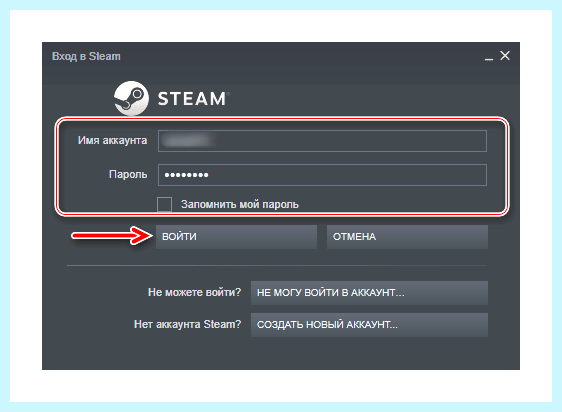Enable the Запомнить мой пароль checkbox
The height and width of the screenshot is (412, 562).
(x=165, y=204)
